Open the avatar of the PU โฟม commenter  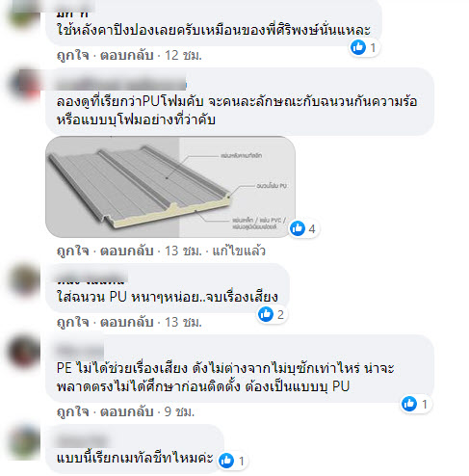click(x=25, y=85)
